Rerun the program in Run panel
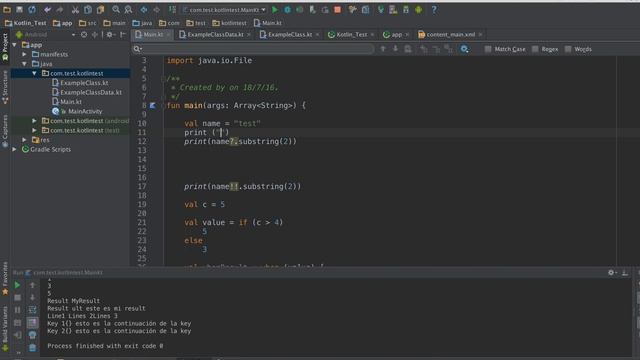 (17, 285)
